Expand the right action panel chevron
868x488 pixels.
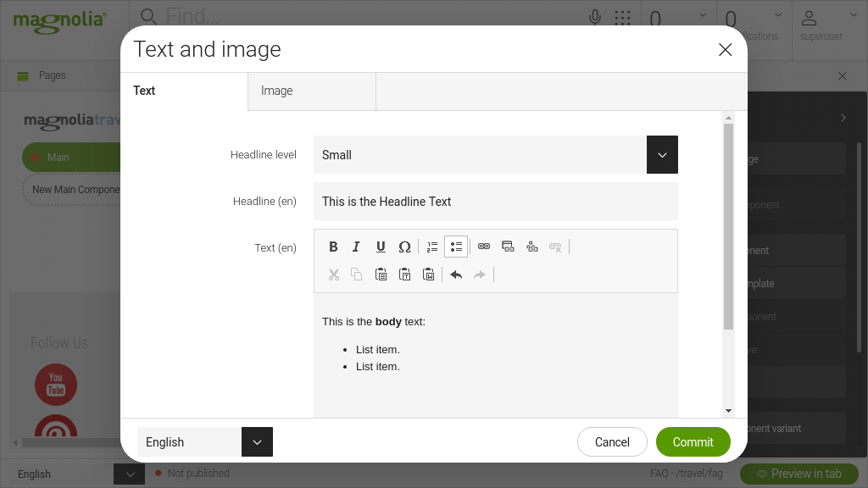point(843,118)
